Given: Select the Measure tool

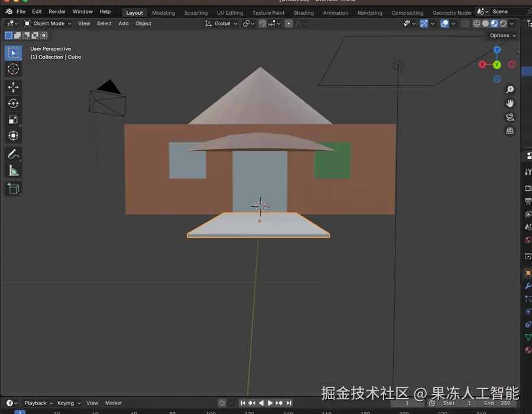Looking at the screenshot, I should pos(13,171).
